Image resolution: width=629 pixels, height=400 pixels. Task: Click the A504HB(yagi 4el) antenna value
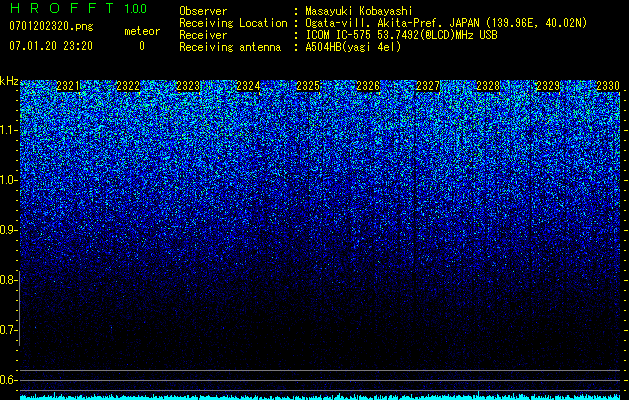click(x=353, y=47)
